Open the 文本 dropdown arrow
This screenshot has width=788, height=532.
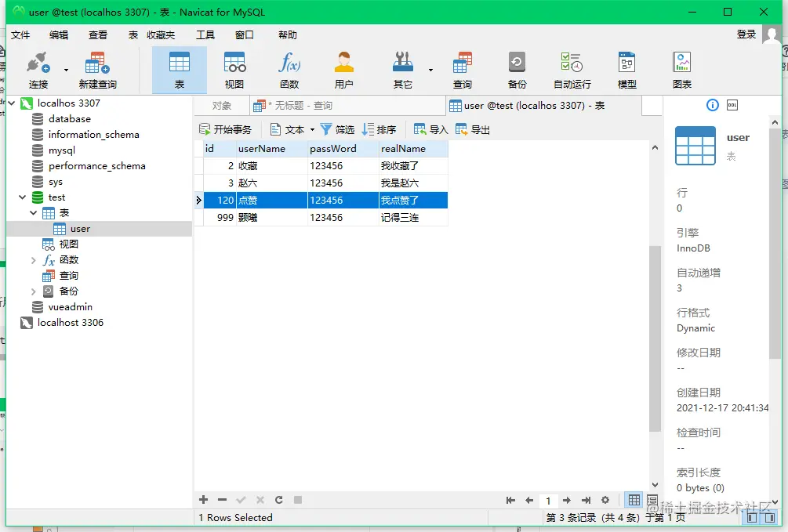[312, 129]
